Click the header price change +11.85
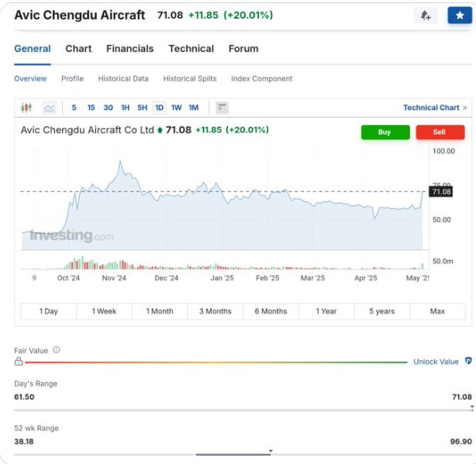Screen dimensions: 476x464 click(203, 16)
